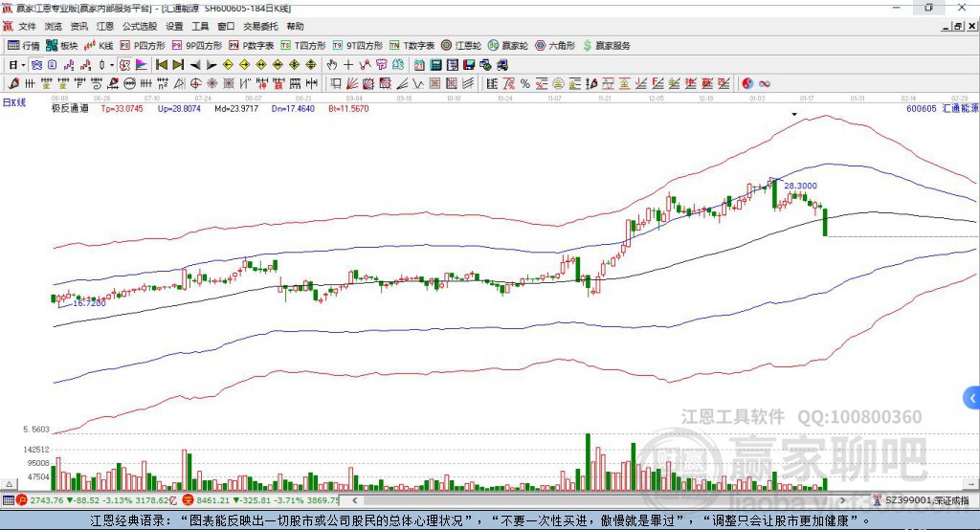980x530 pixels.
Task: Open the 浏览 menu
Action: pos(54,26)
